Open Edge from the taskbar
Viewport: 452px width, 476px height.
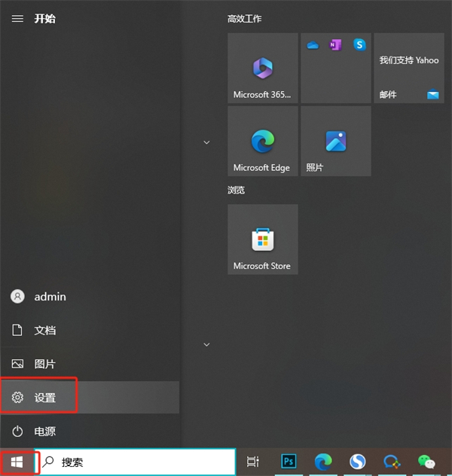[323, 462]
